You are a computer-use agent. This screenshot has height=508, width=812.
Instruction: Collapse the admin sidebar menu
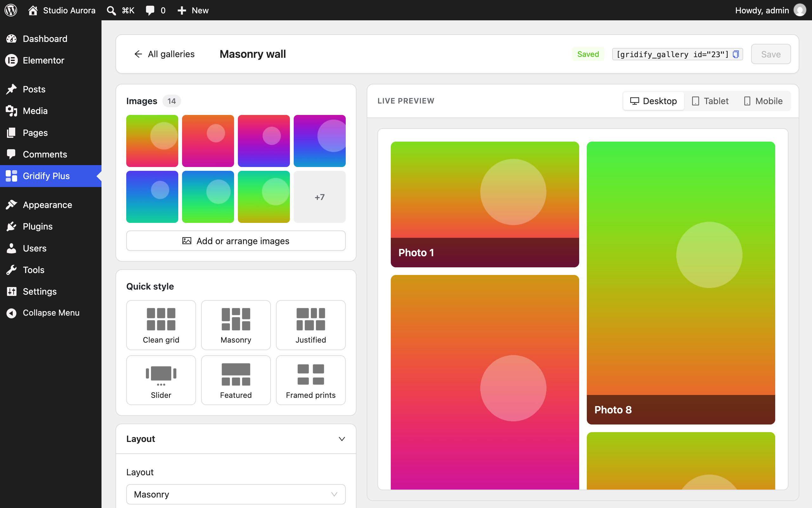point(51,313)
